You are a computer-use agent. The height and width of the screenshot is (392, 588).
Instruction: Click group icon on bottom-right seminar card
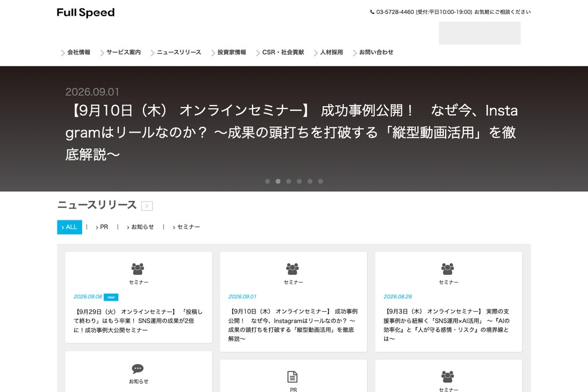click(x=448, y=377)
